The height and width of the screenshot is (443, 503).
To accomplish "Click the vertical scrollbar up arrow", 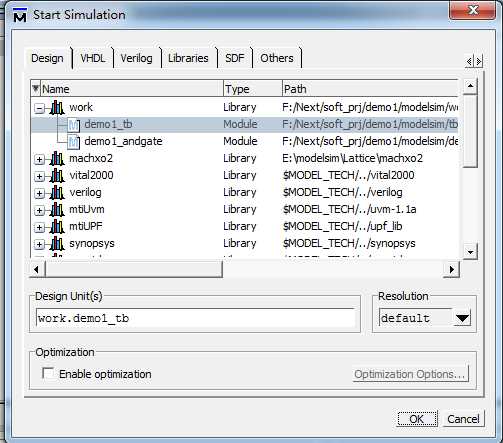I will pos(470,87).
